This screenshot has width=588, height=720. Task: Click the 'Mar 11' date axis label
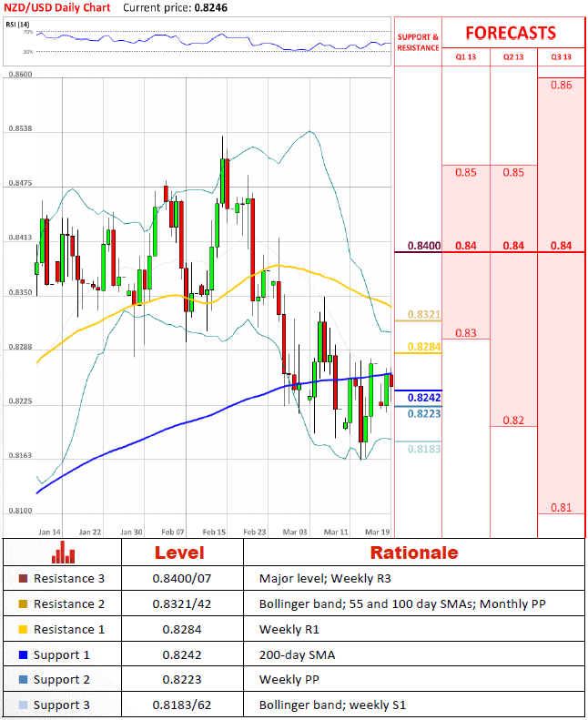tap(336, 532)
